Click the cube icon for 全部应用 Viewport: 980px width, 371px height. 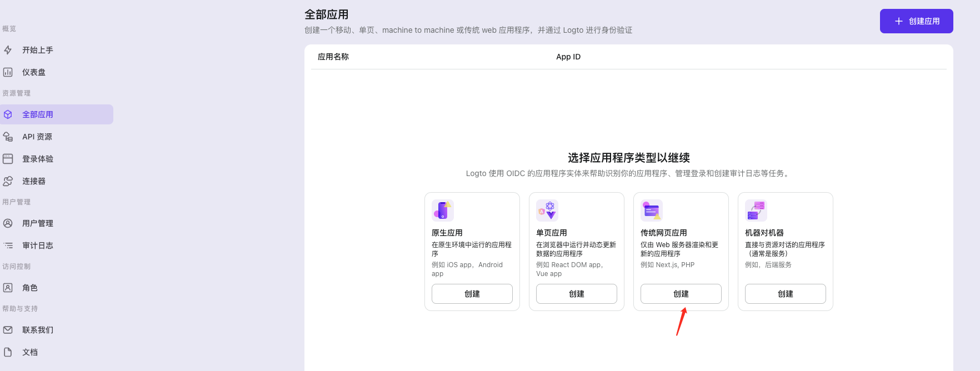(8, 114)
